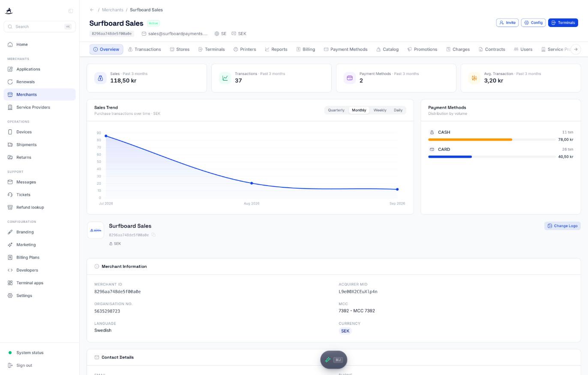The width and height of the screenshot is (588, 375).
Task: Switch to the Catalog tab
Action: point(387,49)
